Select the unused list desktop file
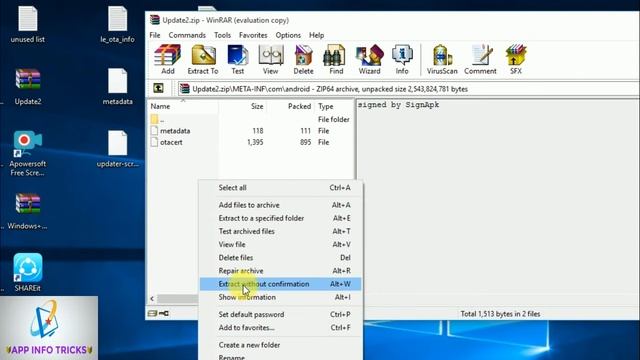Viewport: 640px width, 360px height. [28, 24]
